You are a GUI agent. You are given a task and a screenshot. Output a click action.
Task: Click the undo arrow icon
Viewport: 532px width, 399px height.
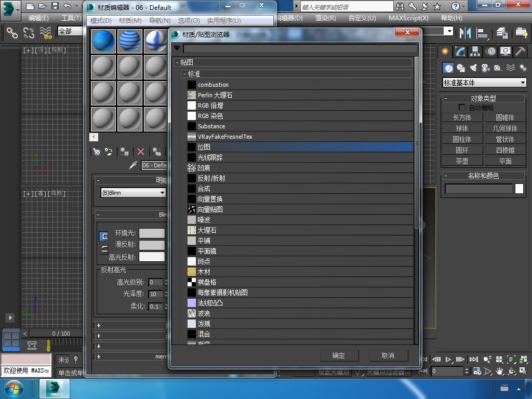(x=67, y=6)
